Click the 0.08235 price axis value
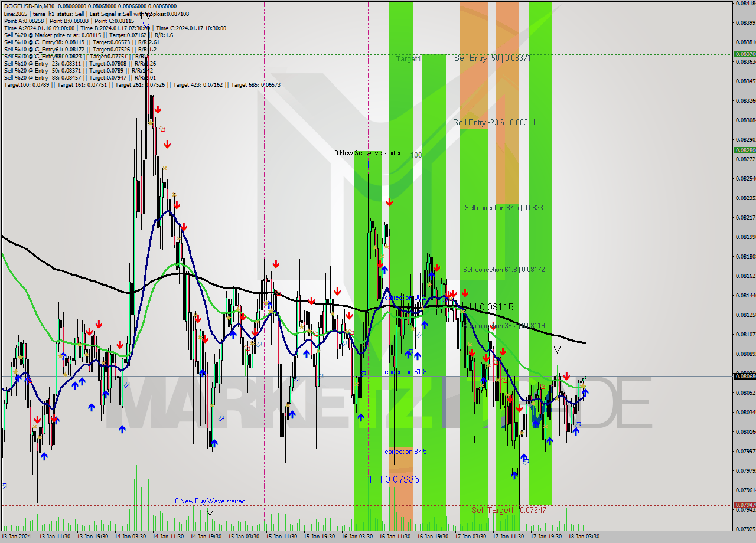 745,198
